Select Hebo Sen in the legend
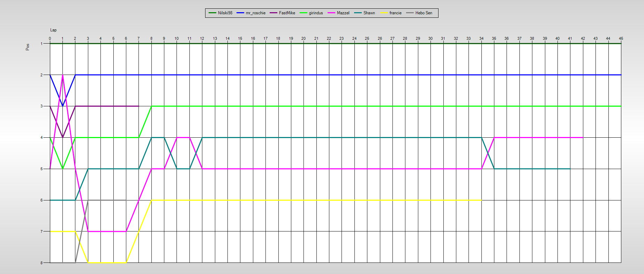644x274 pixels. click(424, 13)
